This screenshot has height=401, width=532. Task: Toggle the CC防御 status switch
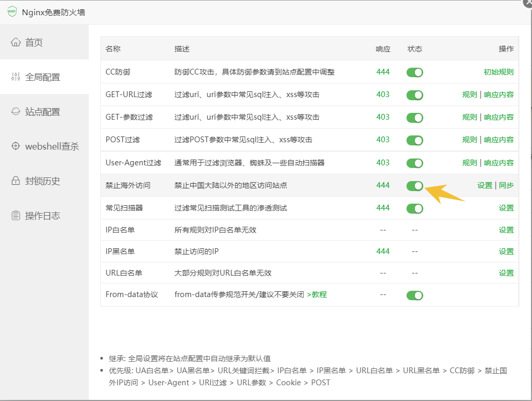click(414, 72)
